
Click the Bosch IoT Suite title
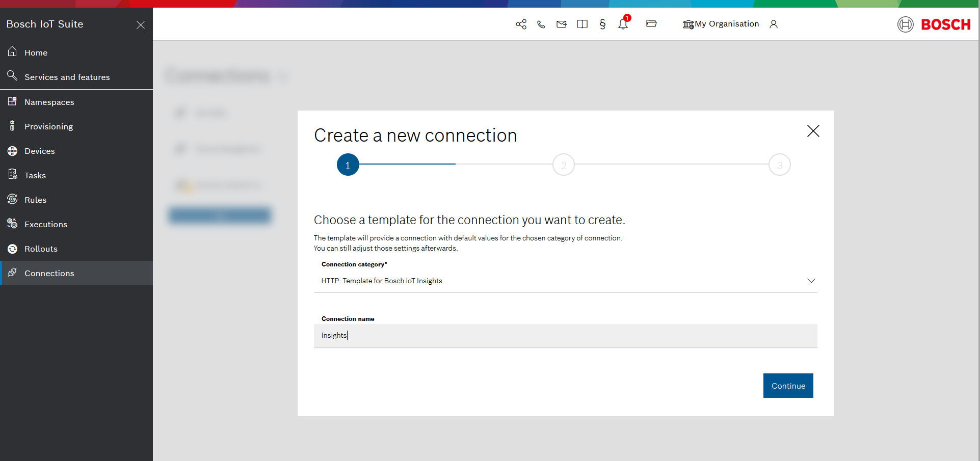[x=45, y=24]
